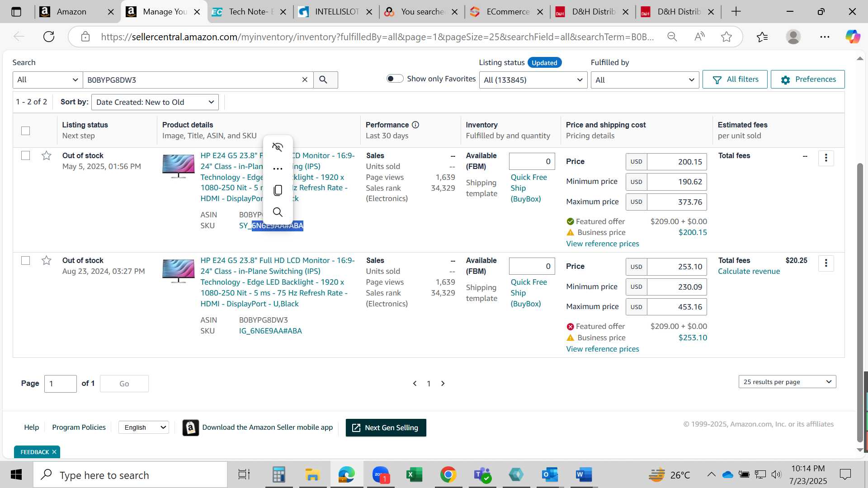Viewport: 868px width, 488px height.
Task: Expand the Listing status All (133845) dropdown
Action: (533, 80)
